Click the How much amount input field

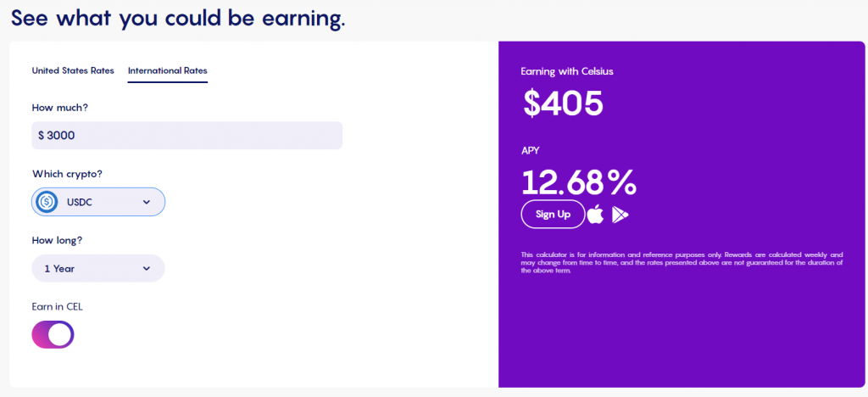187,136
